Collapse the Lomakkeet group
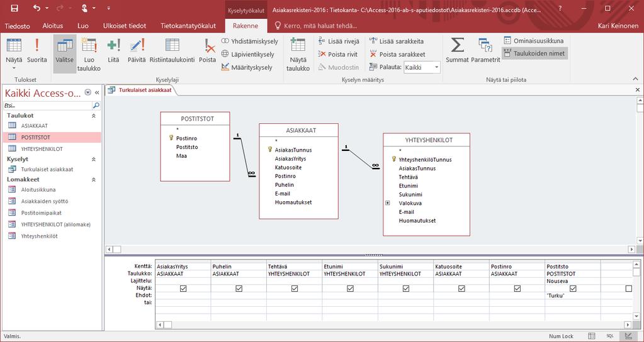644x342 pixels. point(94,180)
